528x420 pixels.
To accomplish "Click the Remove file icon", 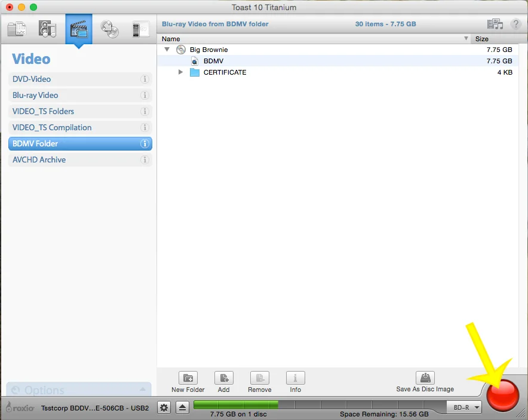I will 260,378.
